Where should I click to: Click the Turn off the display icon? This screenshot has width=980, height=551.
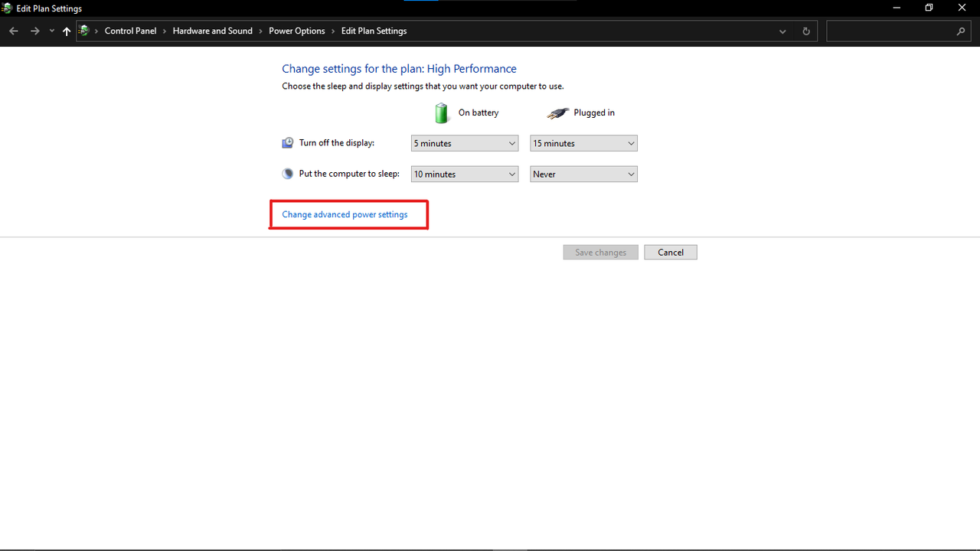tap(288, 143)
